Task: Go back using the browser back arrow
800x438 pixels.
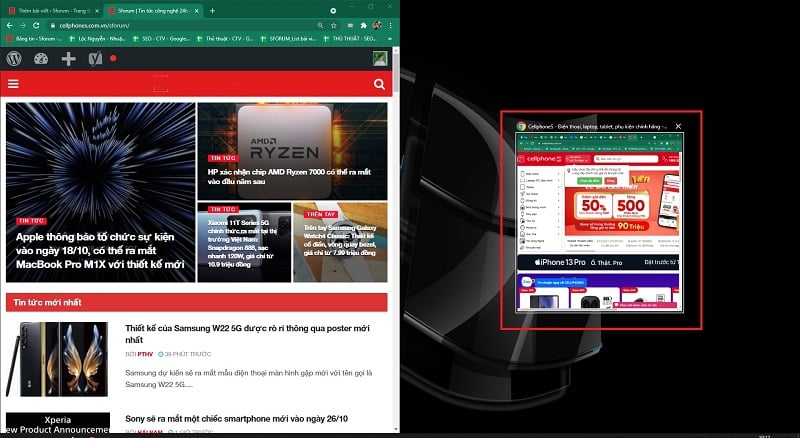Action: click(x=10, y=25)
